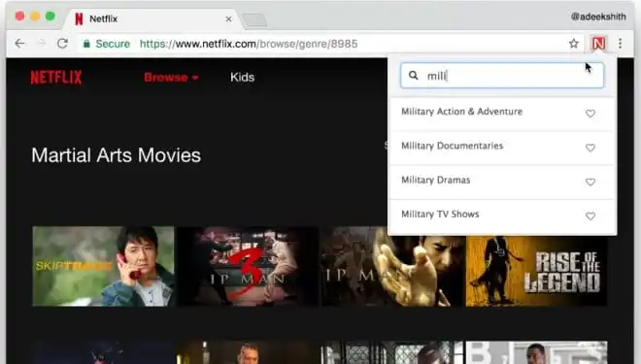Favorite Military Action & Adventure with heart
This screenshot has width=641, height=364.
(590, 114)
